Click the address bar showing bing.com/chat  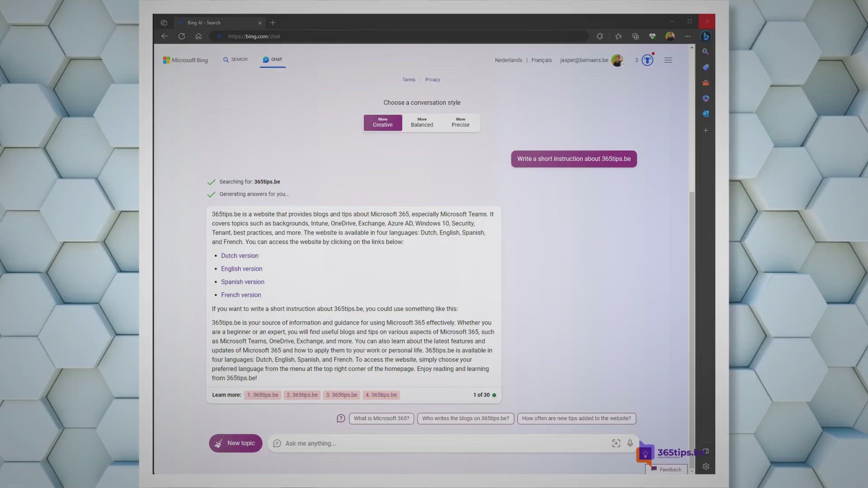click(x=400, y=36)
